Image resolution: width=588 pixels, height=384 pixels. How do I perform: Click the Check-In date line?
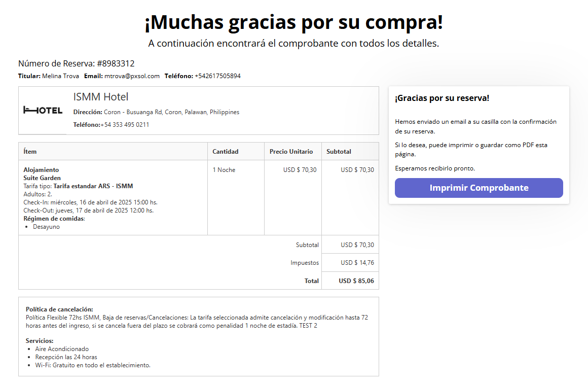[90, 202]
